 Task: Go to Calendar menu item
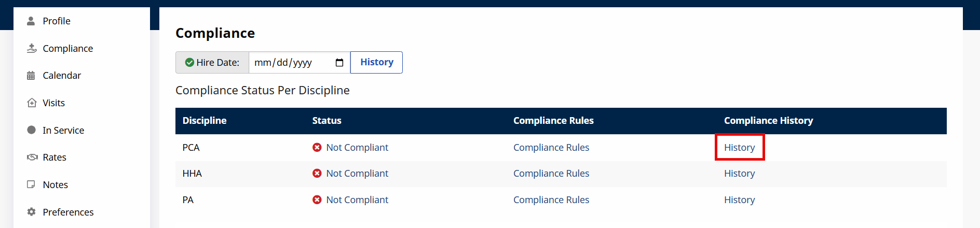pos(62,76)
